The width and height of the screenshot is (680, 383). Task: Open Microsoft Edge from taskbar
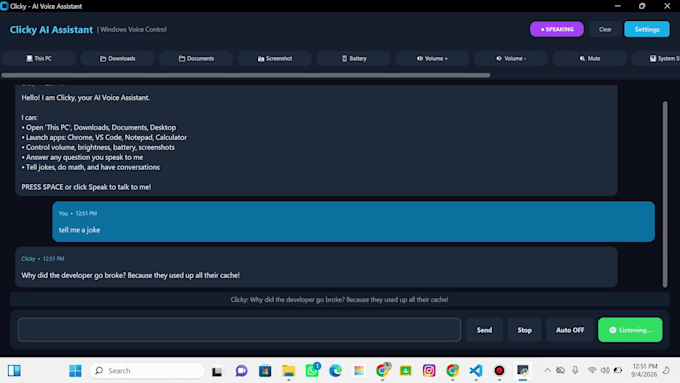click(335, 371)
